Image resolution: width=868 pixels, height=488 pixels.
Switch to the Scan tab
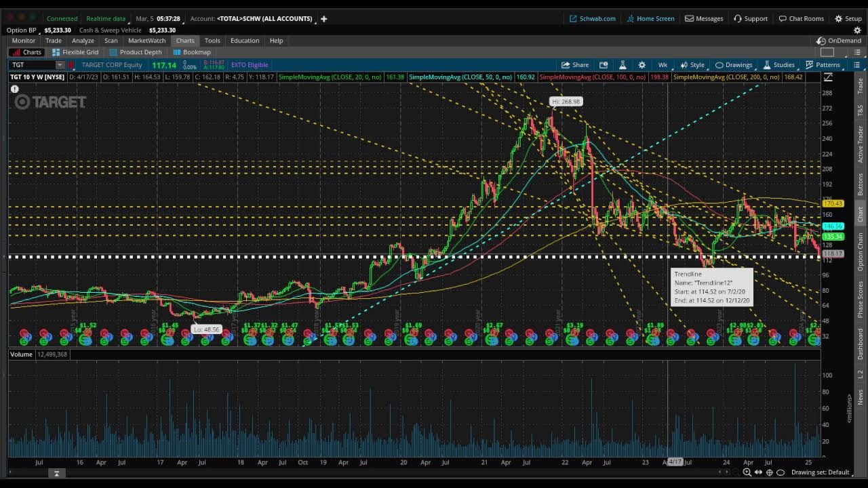click(111, 41)
